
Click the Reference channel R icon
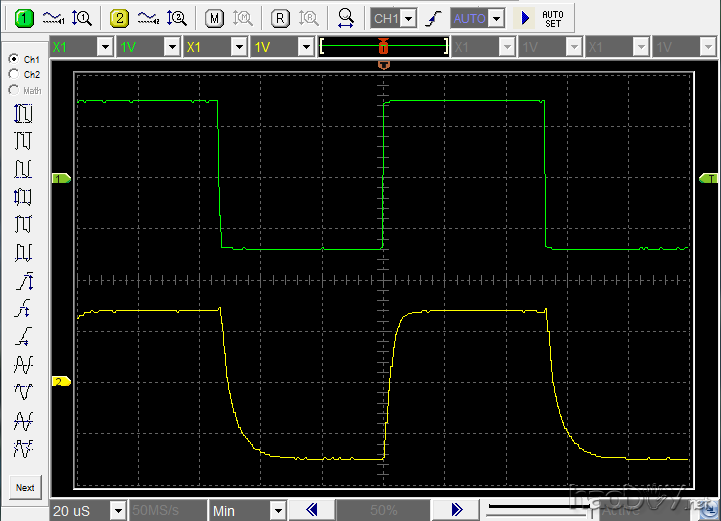281,18
